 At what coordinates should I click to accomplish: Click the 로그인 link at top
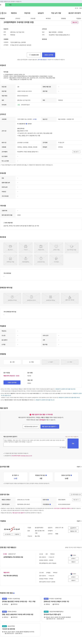(76, 8)
